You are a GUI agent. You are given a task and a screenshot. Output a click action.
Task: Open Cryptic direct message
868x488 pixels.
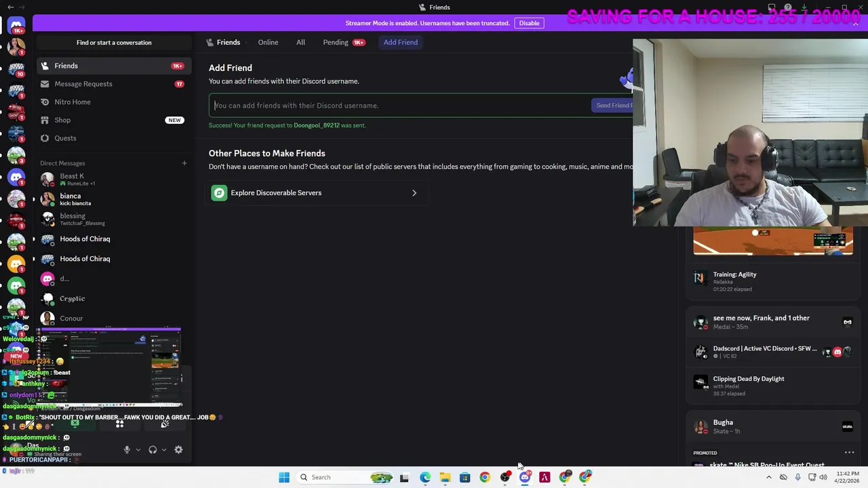(x=113, y=298)
